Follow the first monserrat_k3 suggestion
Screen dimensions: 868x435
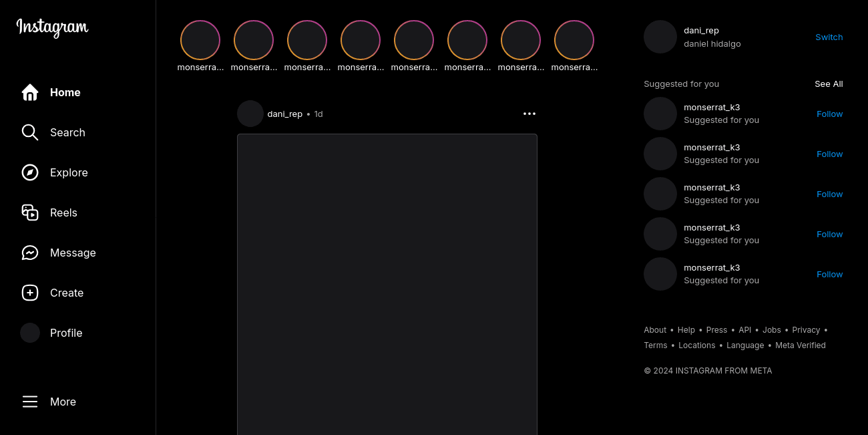tap(829, 114)
